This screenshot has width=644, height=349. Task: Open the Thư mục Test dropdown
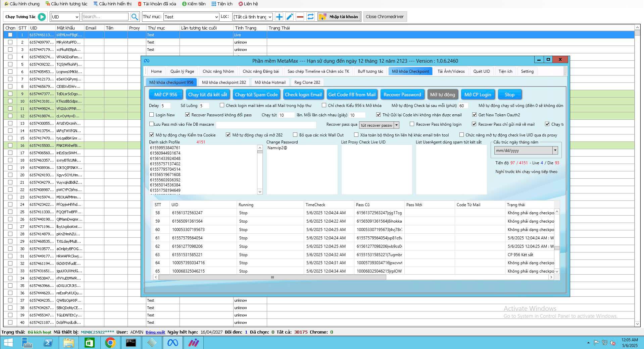tap(191, 17)
